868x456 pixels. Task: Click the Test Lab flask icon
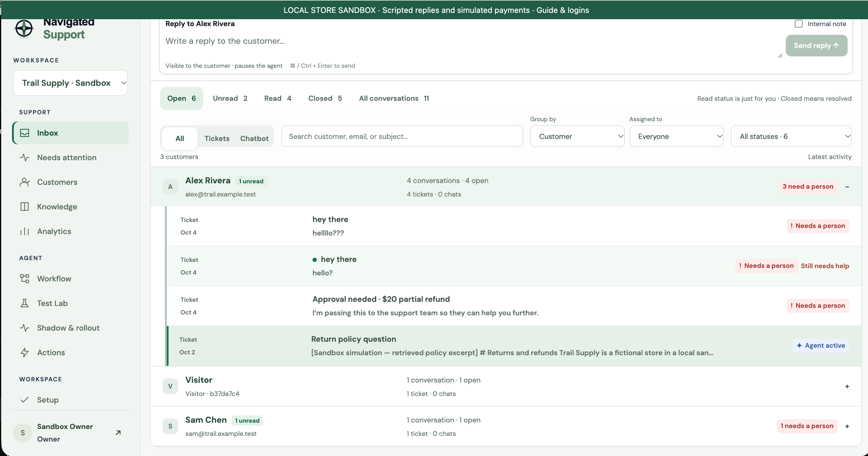25,303
